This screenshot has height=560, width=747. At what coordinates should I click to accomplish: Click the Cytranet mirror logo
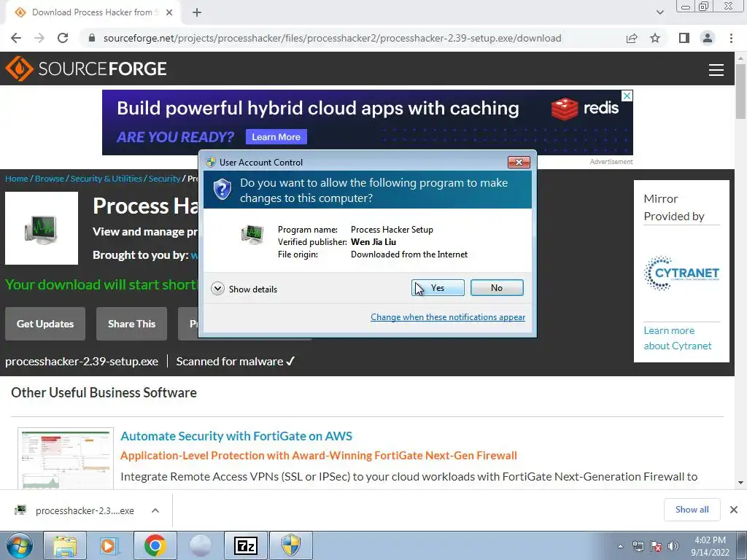tap(681, 273)
